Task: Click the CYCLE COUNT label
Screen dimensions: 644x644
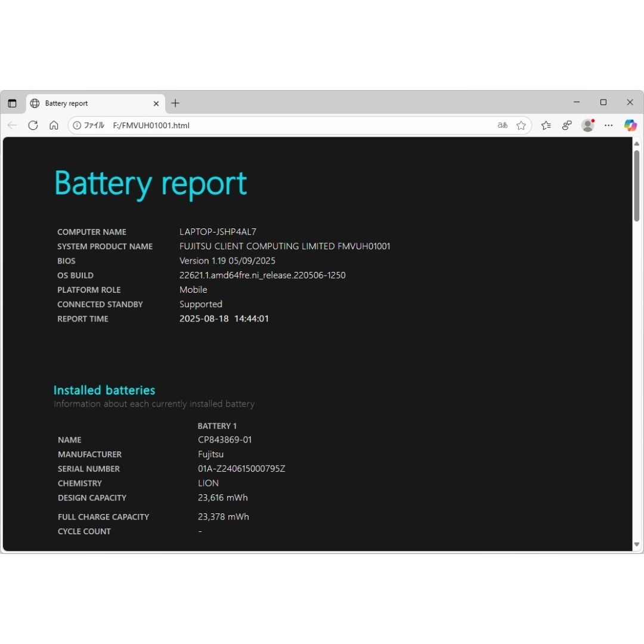Action: (x=84, y=531)
